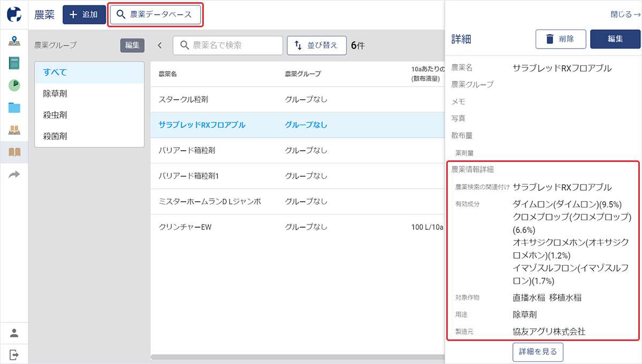This screenshot has height=364, width=642.
Task: Click the 詳細を見る button
Action: click(538, 352)
